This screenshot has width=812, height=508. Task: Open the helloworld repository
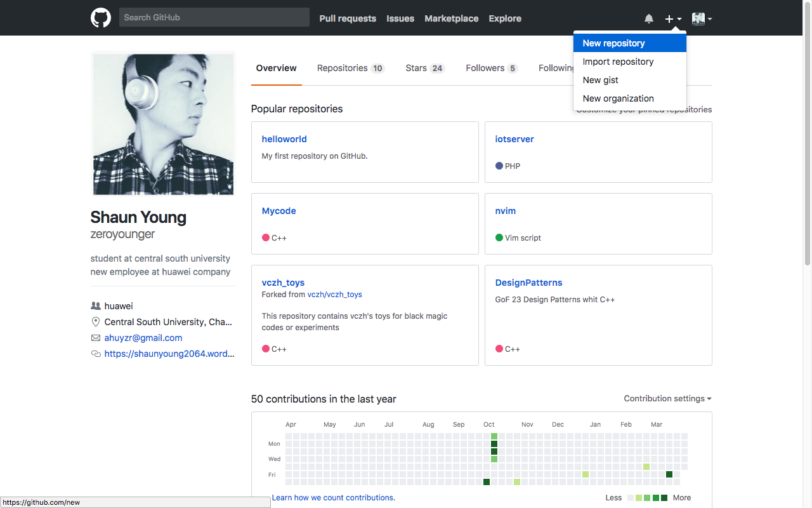coord(284,139)
